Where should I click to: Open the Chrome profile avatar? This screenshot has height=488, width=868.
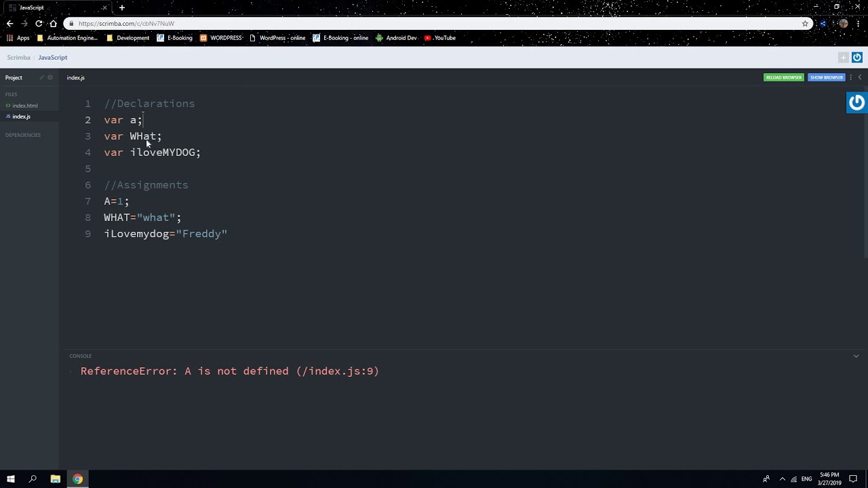843,23
